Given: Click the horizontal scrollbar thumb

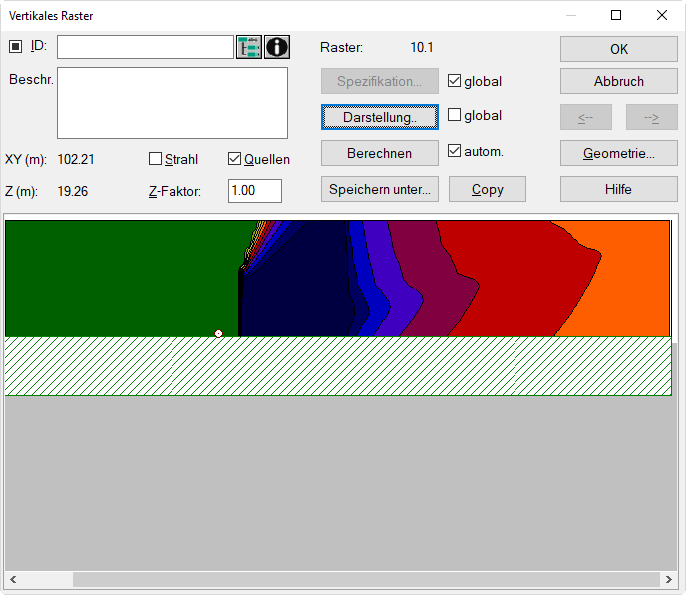Looking at the screenshot, I should coord(366,579).
